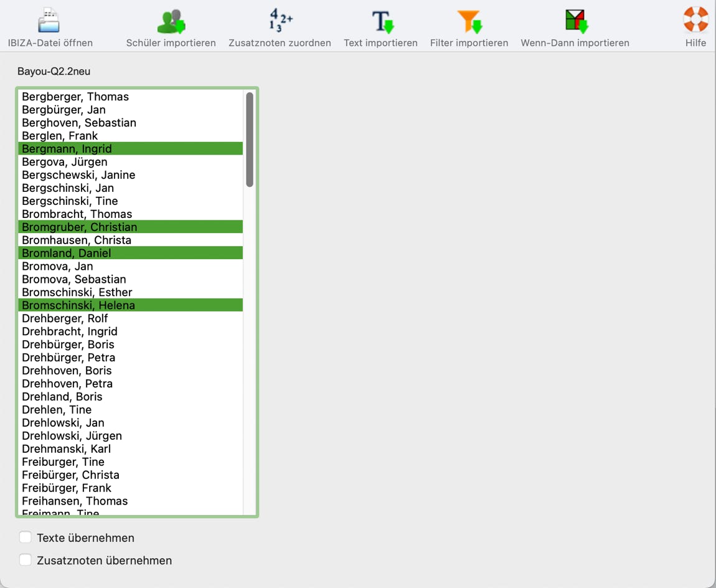The height and width of the screenshot is (588, 716).
Task: Choose Bromhausen, Christa from the list
Action: 77,240
